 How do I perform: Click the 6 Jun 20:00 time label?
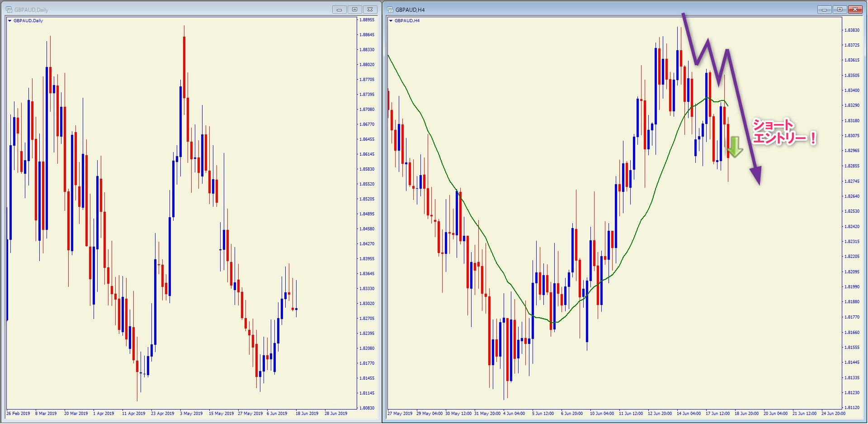572,414
